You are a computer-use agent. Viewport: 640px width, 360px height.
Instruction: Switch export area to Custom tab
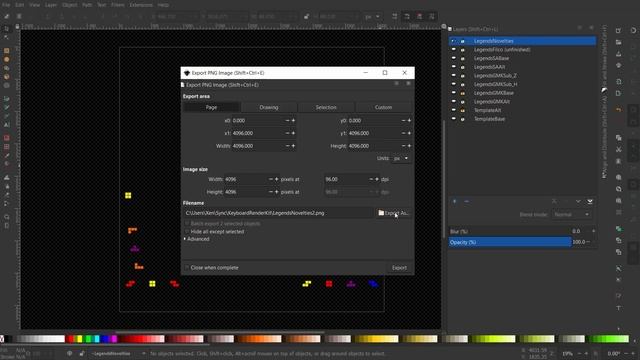pos(383,107)
